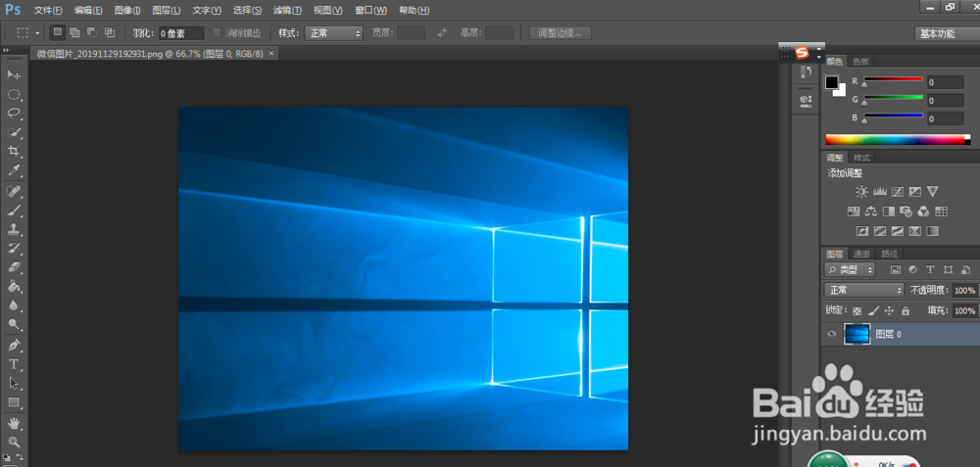Select the Clone Stamp tool
Viewport: 980px width, 467px height.
coord(14,229)
